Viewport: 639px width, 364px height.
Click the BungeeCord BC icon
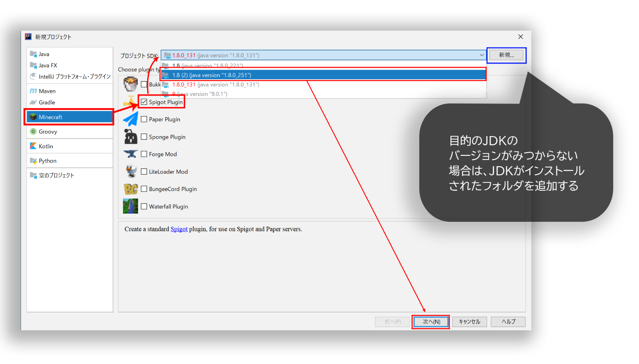pyautogui.click(x=131, y=189)
